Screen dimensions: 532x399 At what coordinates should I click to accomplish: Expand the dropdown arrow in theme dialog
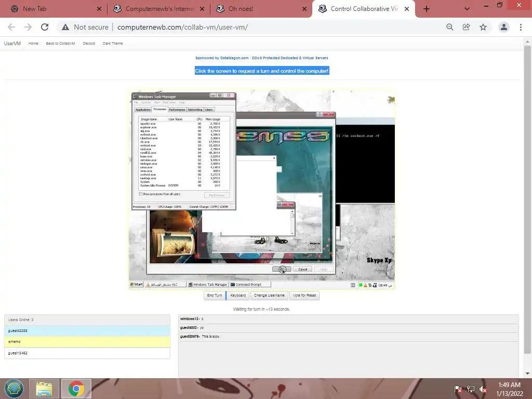[274, 158]
